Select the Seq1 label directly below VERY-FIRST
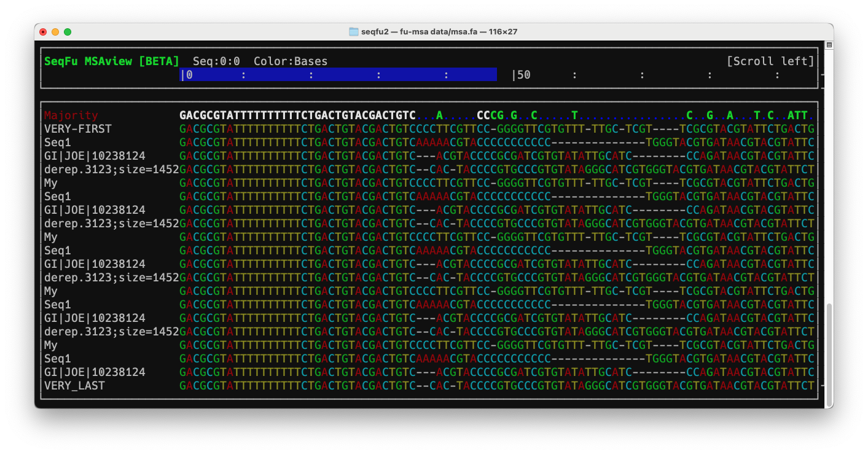This screenshot has height=454, width=868. [x=57, y=143]
